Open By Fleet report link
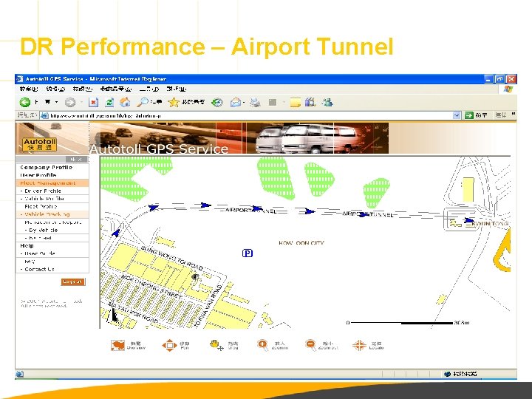Viewport: 532px width, 399px height. 40,238
